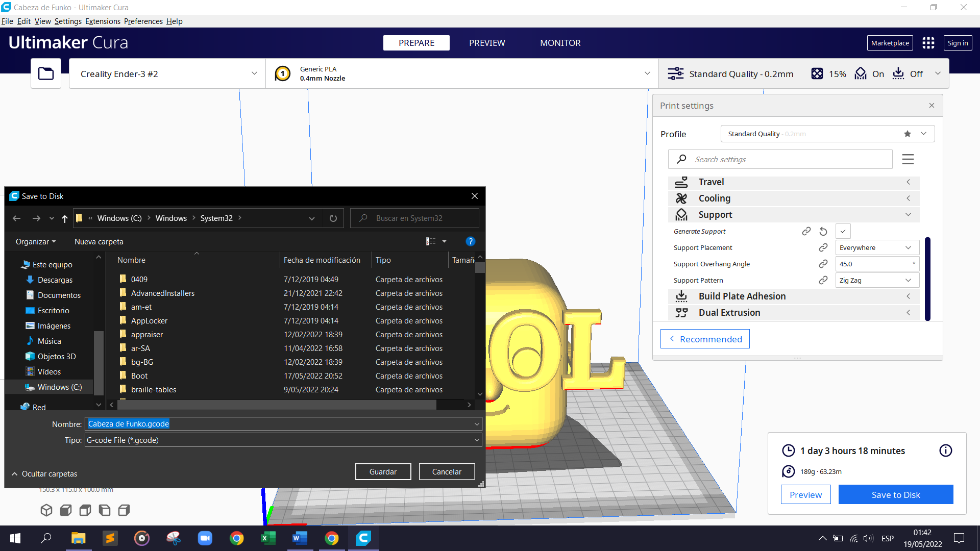Click the Cancelar button
This screenshot has height=551, width=980.
tap(447, 472)
